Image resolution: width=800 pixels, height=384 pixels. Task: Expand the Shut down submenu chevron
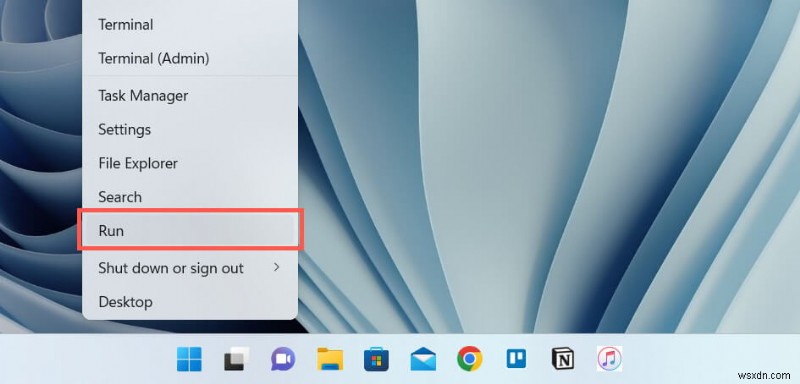click(277, 267)
